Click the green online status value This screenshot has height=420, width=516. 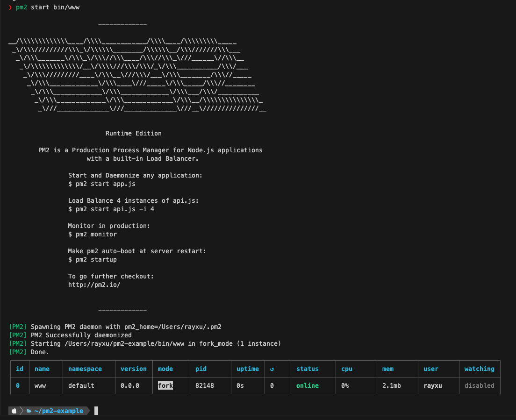(x=307, y=385)
